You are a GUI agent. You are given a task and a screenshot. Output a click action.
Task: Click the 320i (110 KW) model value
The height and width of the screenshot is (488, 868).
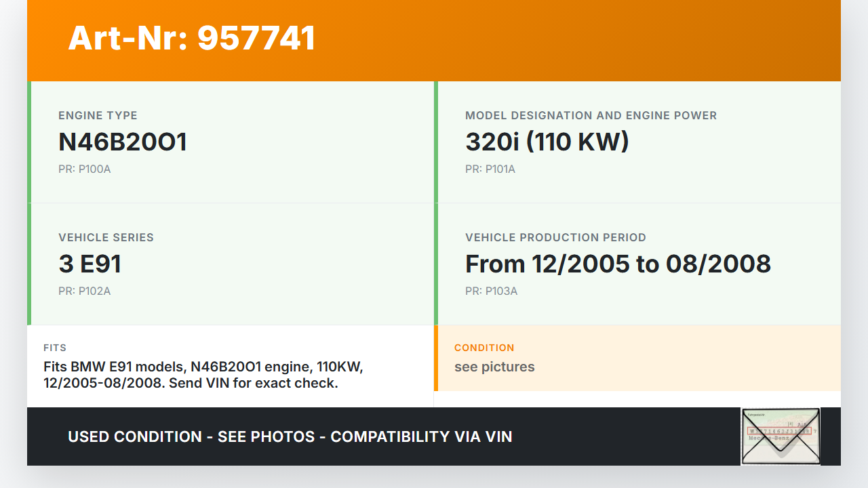(x=547, y=142)
